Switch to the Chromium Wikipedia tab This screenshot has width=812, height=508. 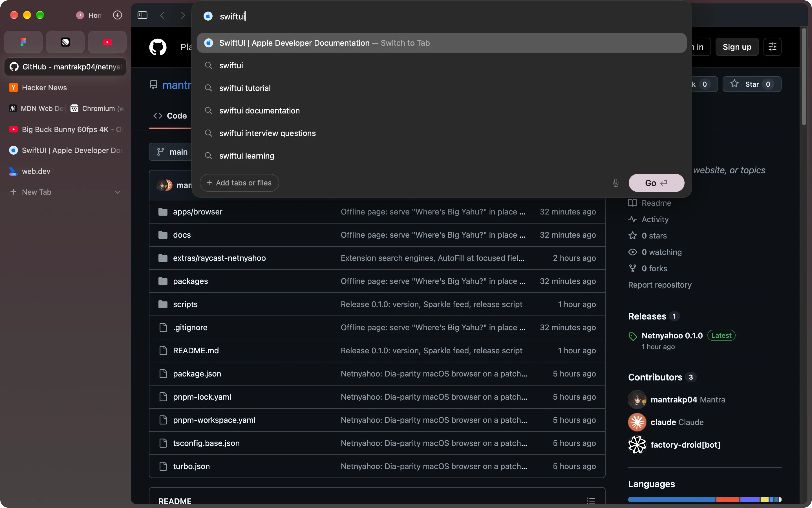(x=97, y=109)
